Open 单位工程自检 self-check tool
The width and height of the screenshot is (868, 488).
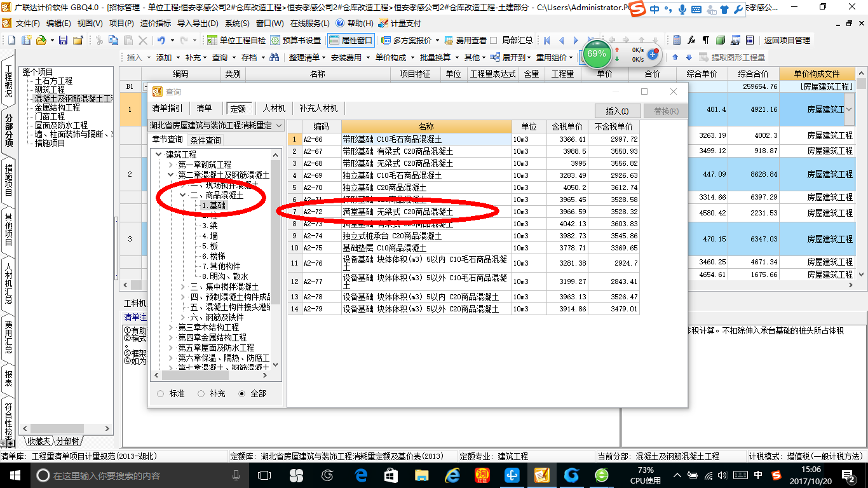[x=236, y=40]
